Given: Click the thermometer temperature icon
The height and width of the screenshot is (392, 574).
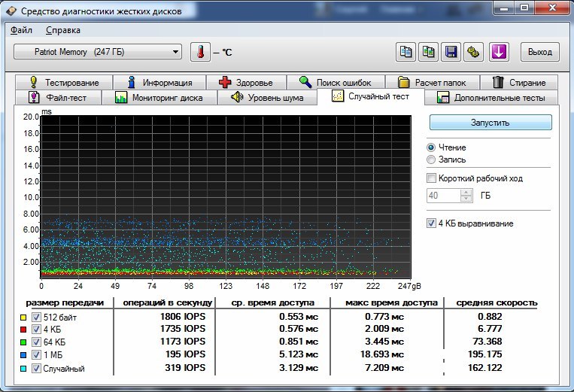Looking at the screenshot, I should click(201, 52).
